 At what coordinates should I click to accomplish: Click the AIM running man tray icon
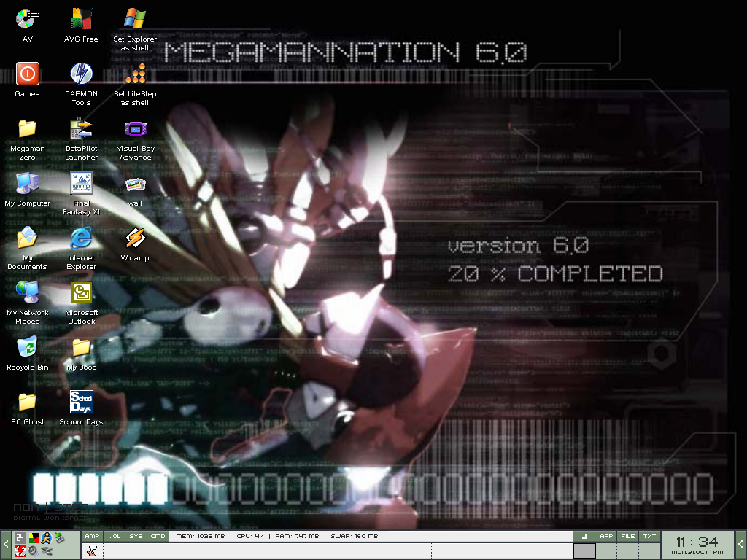[47, 538]
